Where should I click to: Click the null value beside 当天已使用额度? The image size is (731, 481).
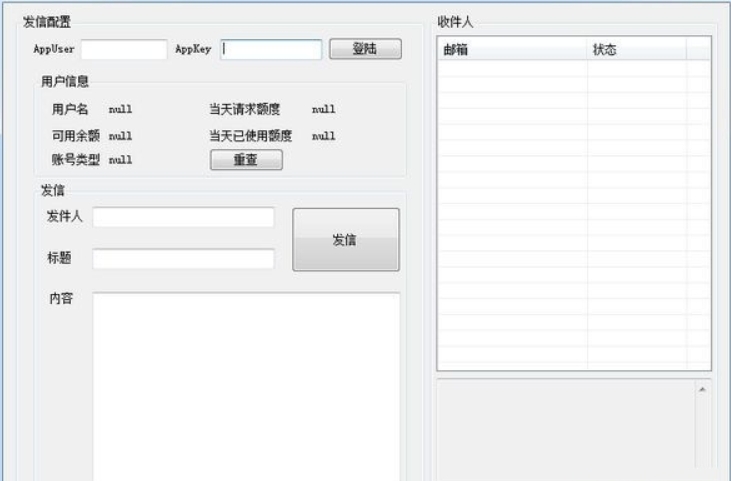[x=324, y=136]
